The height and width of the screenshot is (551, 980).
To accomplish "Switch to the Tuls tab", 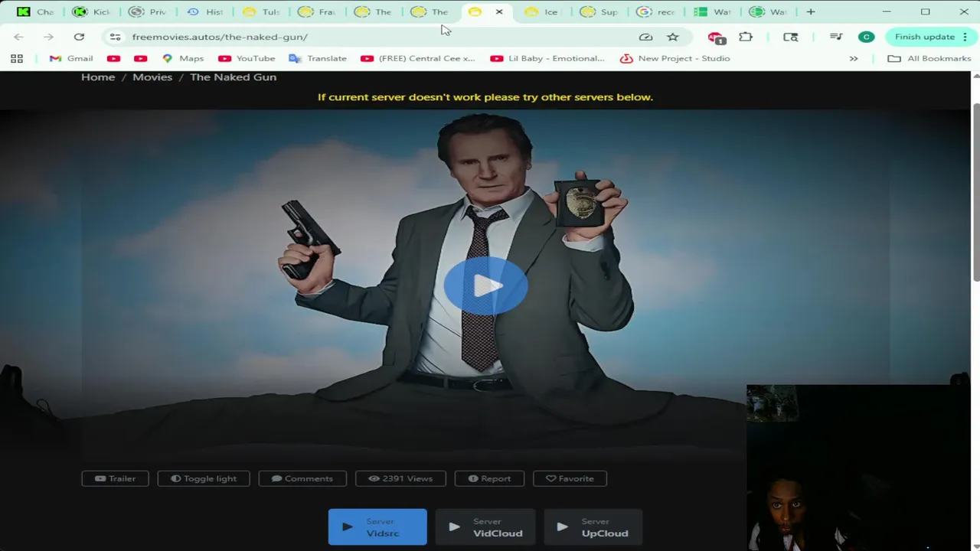I will [262, 11].
